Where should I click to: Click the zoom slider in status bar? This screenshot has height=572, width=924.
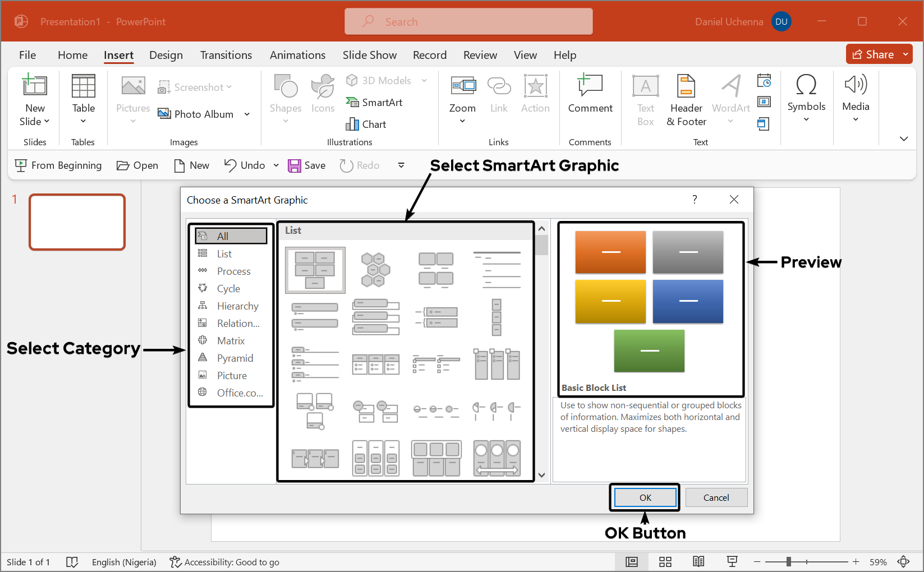click(789, 562)
